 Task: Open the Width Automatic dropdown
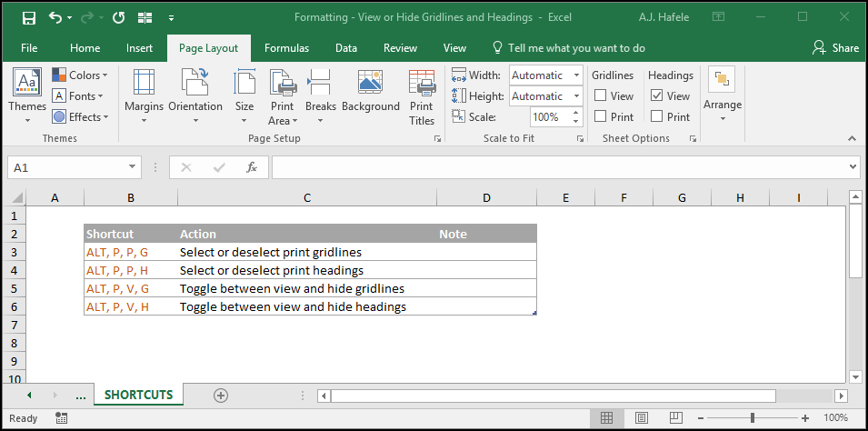tap(577, 75)
